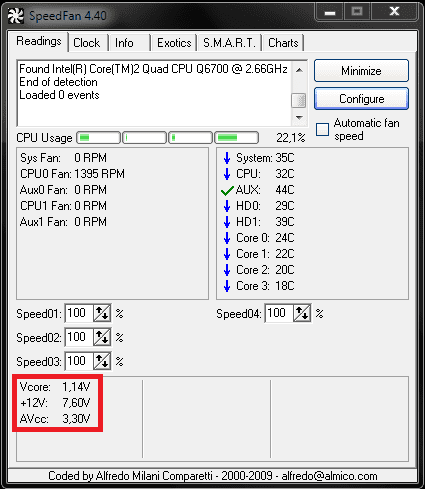Click into the Speed02 value field

click(79, 337)
